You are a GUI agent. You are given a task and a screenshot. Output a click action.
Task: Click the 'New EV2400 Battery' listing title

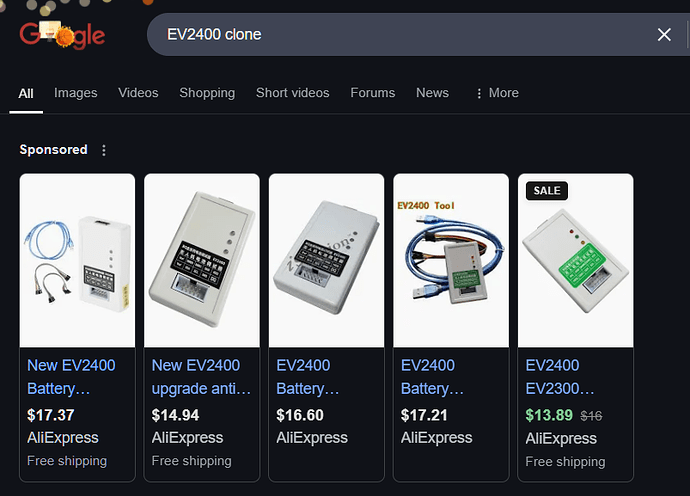tap(71, 376)
